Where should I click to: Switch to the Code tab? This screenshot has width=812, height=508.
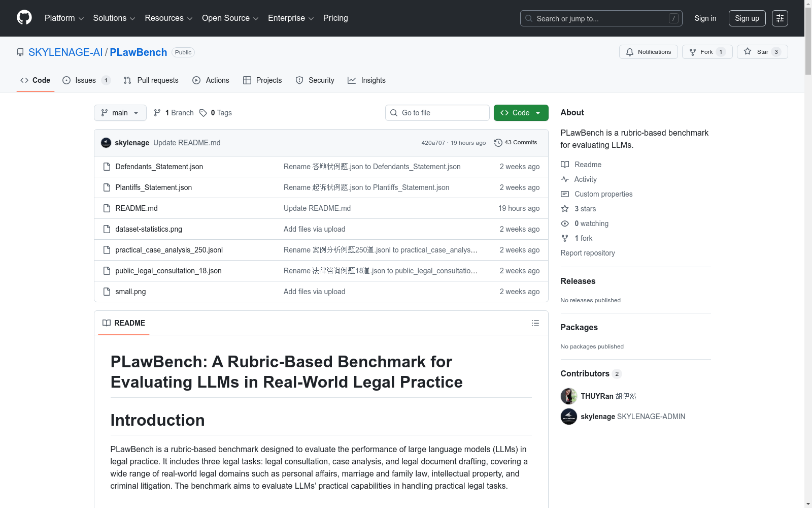(35, 80)
